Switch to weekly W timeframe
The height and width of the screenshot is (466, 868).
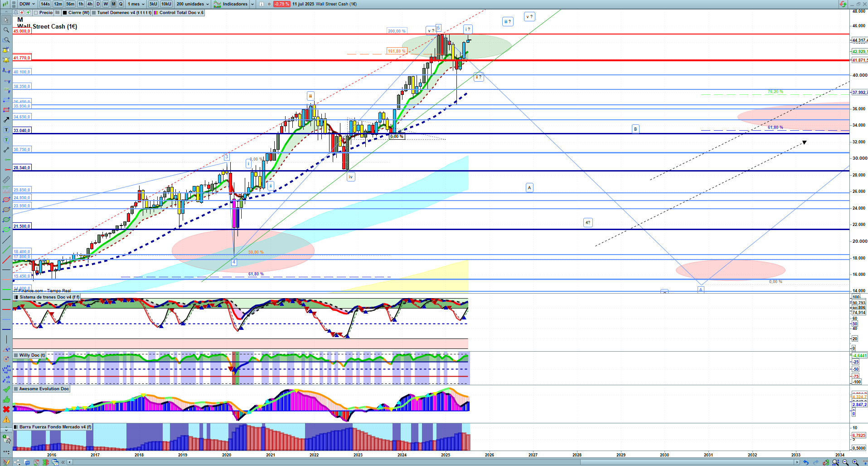[106, 4]
